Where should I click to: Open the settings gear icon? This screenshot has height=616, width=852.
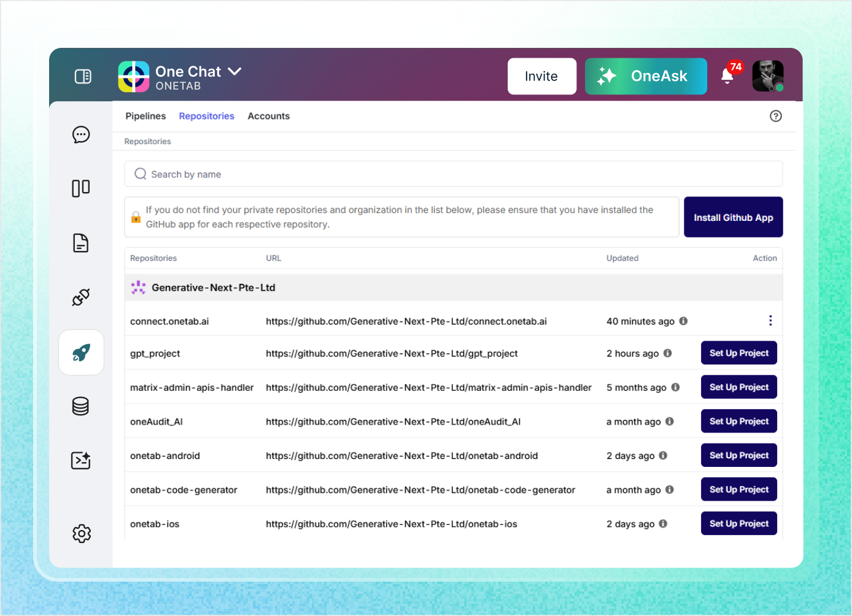coord(82,533)
